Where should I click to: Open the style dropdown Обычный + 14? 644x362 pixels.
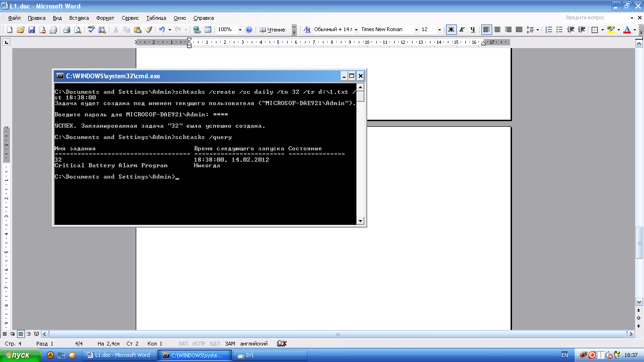coord(356,30)
